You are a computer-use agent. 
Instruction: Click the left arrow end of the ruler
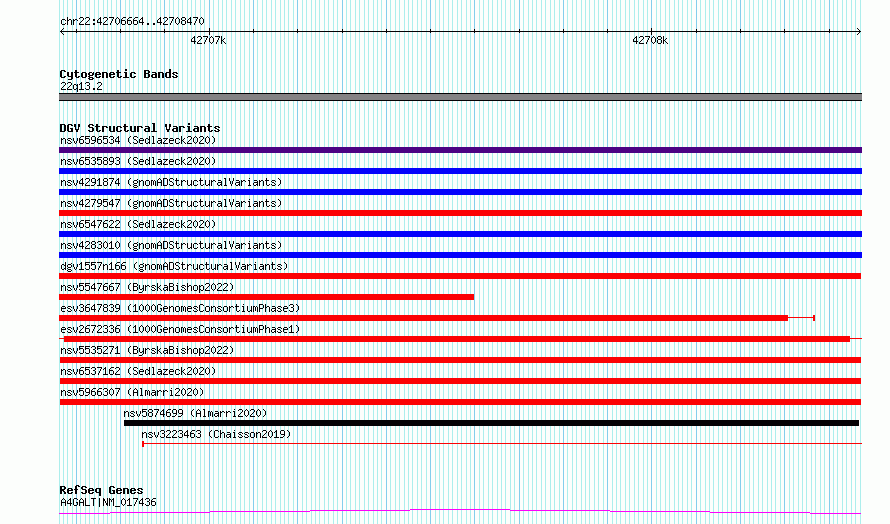62,32
